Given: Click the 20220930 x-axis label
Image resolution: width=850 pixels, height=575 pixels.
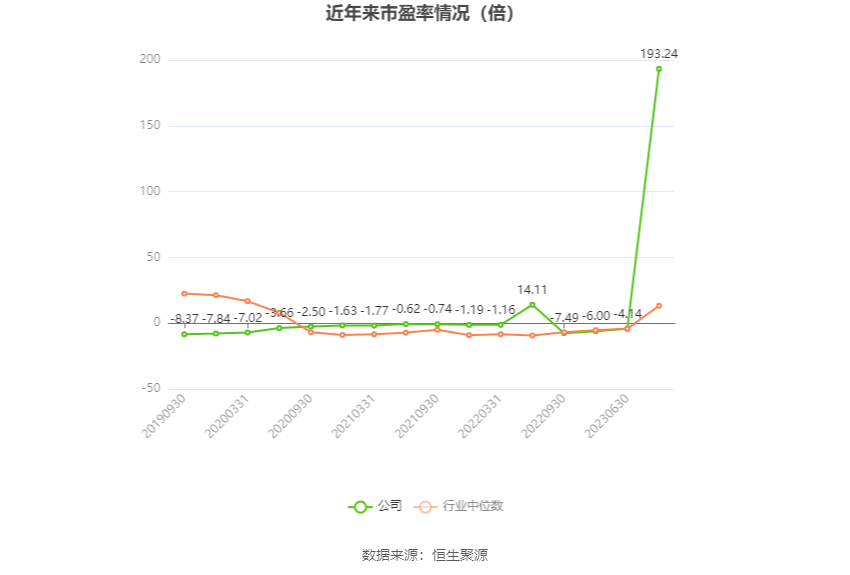Looking at the screenshot, I should [543, 416].
